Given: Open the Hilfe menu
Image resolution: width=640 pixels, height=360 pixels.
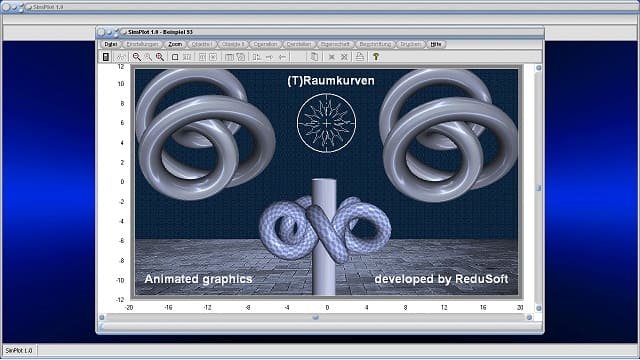Looking at the screenshot, I should pyautogui.click(x=436, y=44).
